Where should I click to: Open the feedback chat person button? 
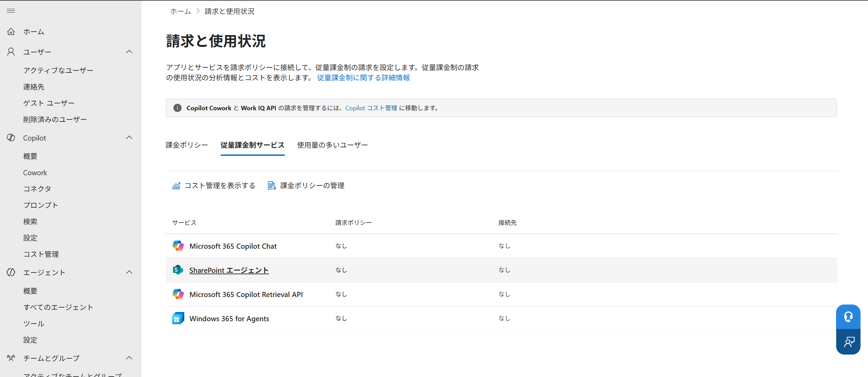tap(848, 342)
